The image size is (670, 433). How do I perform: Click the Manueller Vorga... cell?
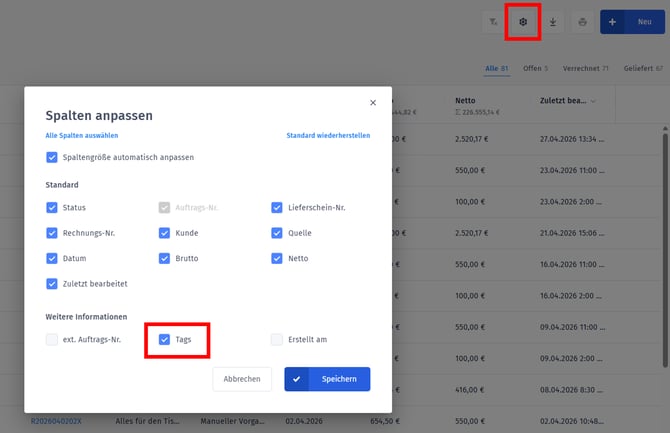point(232,421)
